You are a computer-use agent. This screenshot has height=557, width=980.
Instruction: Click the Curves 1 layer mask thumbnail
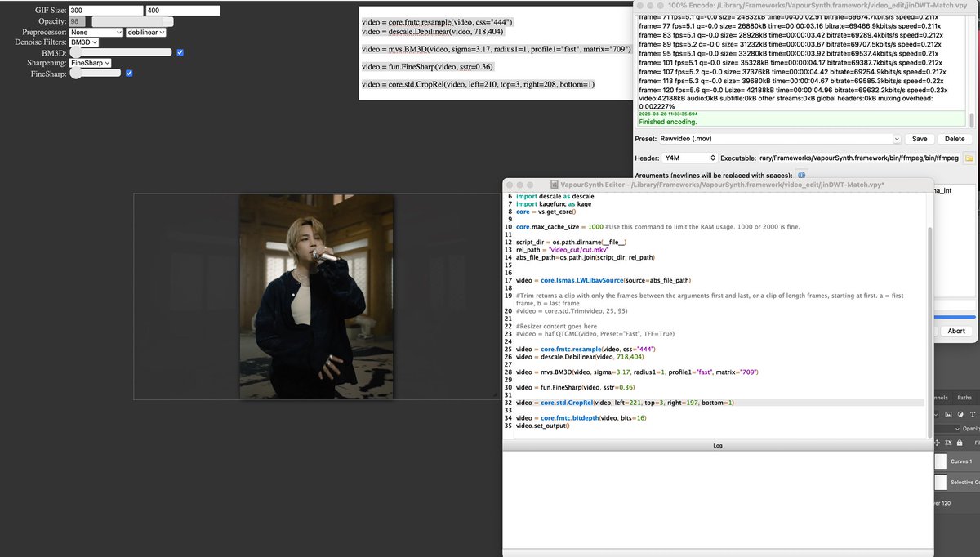click(940, 461)
